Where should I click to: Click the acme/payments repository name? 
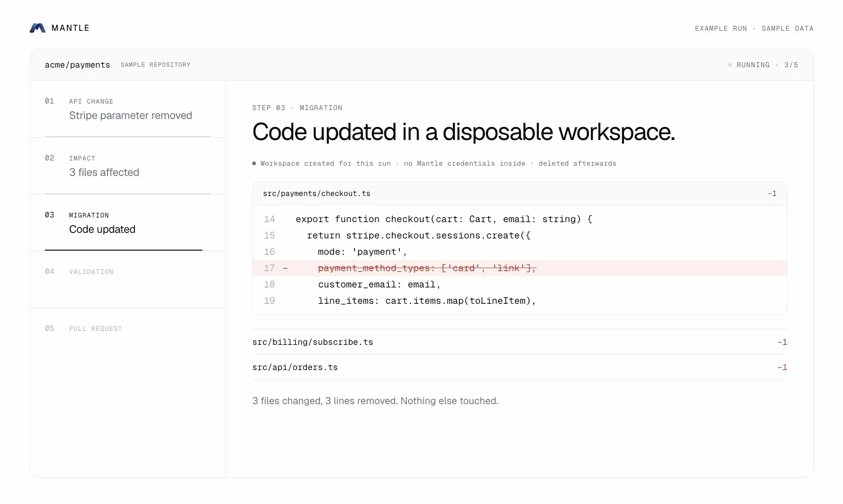78,65
